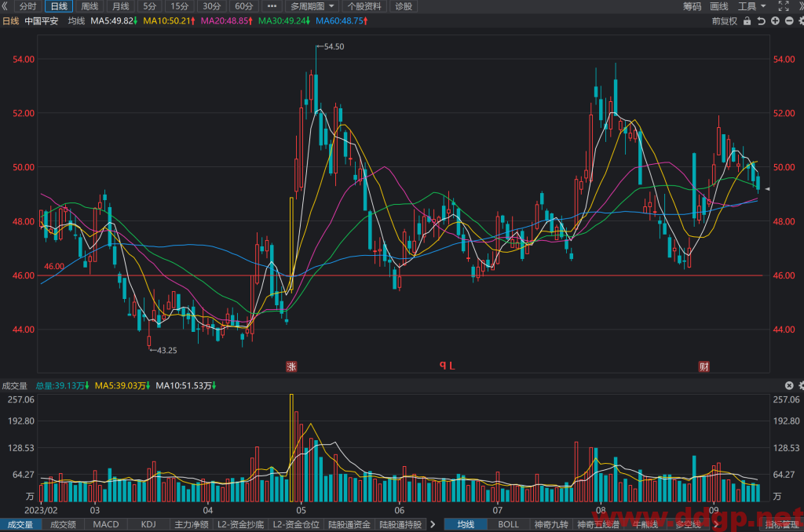Click the volume MA10:51.53万 label
Image resolution: width=804 pixels, height=532 pixels.
coord(185,385)
